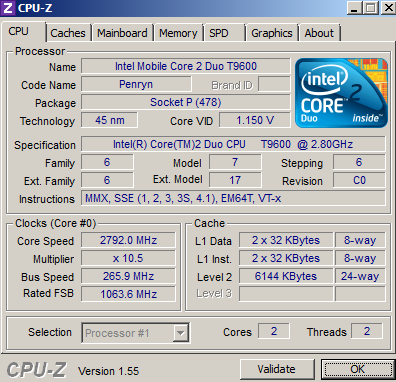This screenshot has height=382, width=396.
Task: Expand the Processor #1 selection dropdown
Action: point(180,333)
